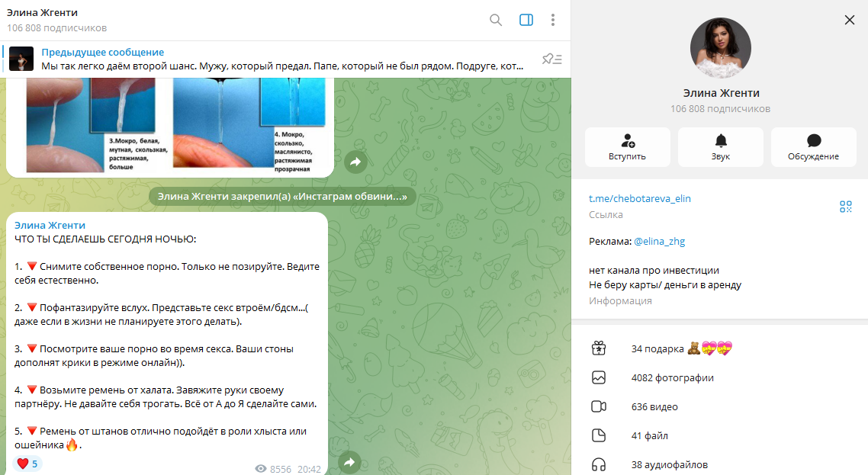
Task: Click the channel profile avatar photo
Action: [721, 47]
